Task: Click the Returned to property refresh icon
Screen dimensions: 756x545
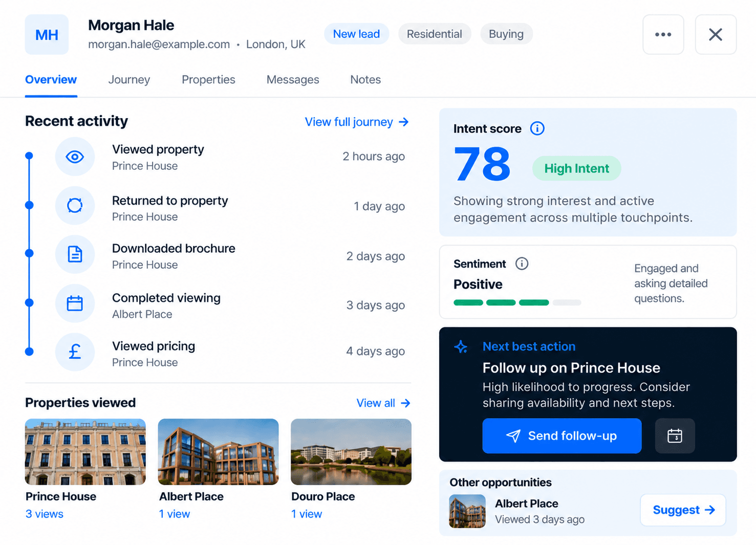Action: coord(75,206)
